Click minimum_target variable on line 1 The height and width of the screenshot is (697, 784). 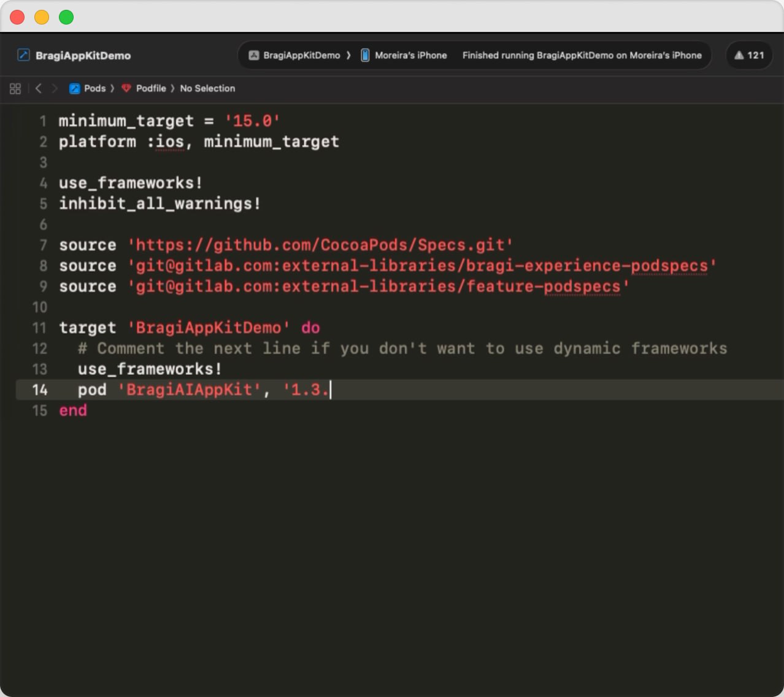[126, 121]
